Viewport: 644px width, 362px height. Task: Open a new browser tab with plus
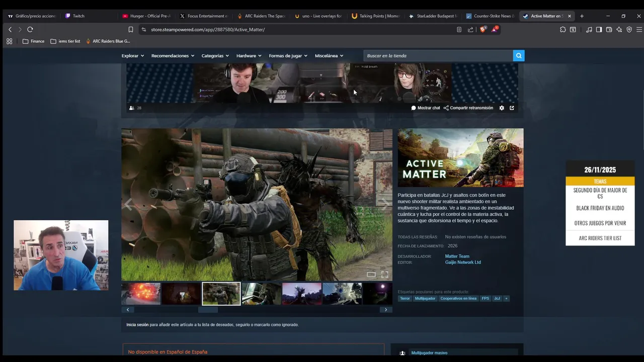point(582,16)
